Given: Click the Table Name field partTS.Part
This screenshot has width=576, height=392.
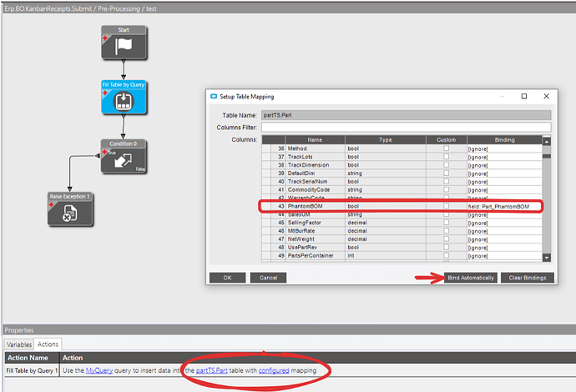Looking at the screenshot, I should point(406,115).
